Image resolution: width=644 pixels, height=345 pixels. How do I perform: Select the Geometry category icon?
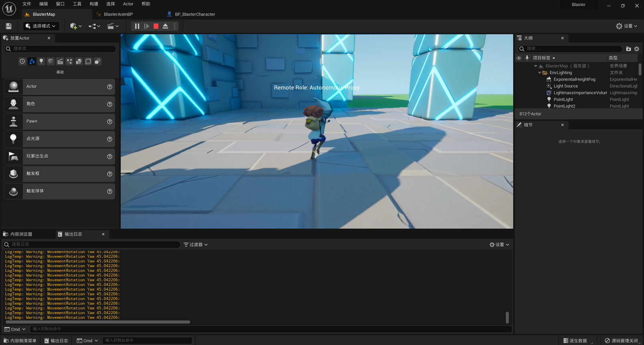point(79,61)
